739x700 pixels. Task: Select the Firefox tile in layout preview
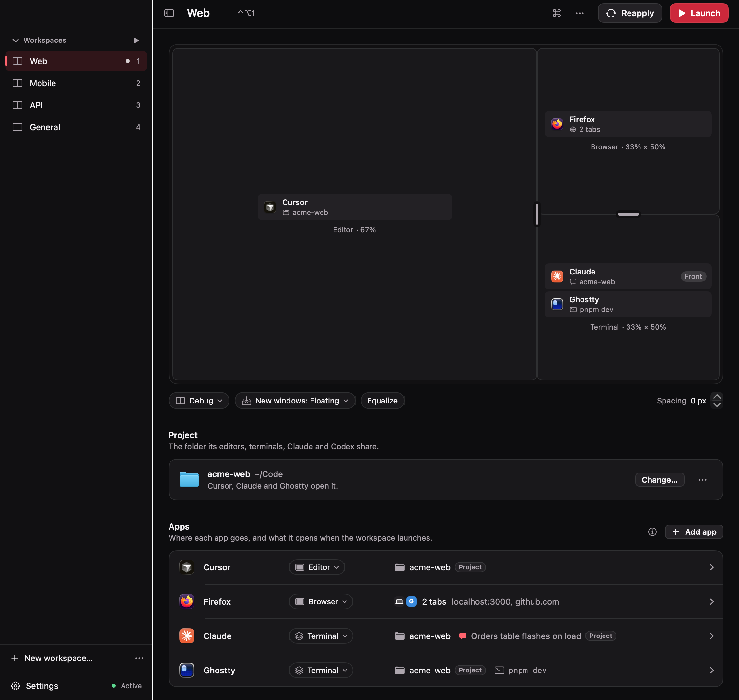pyautogui.click(x=628, y=124)
